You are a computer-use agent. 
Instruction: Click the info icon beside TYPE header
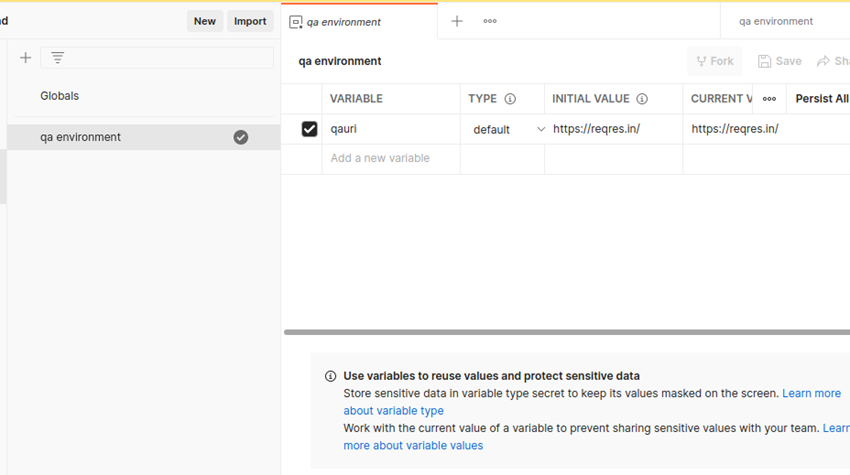click(x=510, y=99)
